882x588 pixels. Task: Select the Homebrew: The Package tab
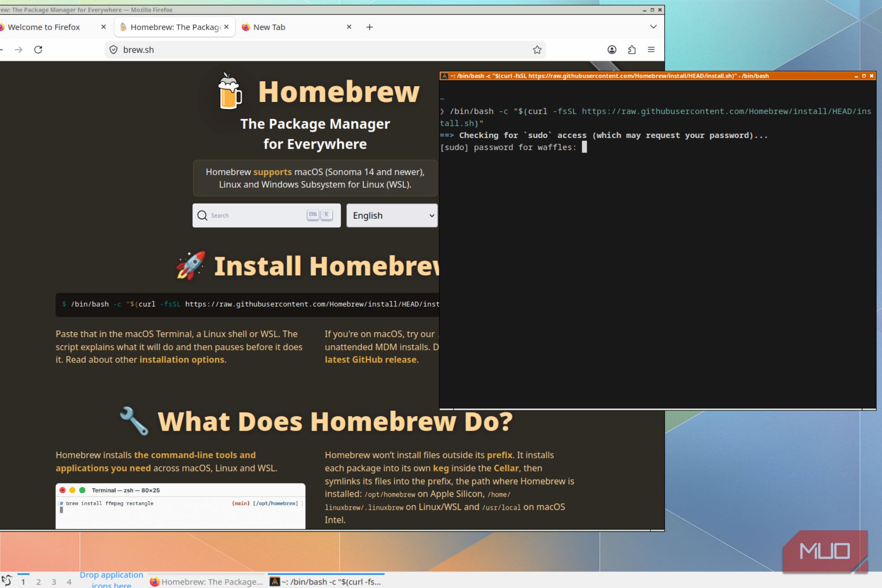pos(175,27)
